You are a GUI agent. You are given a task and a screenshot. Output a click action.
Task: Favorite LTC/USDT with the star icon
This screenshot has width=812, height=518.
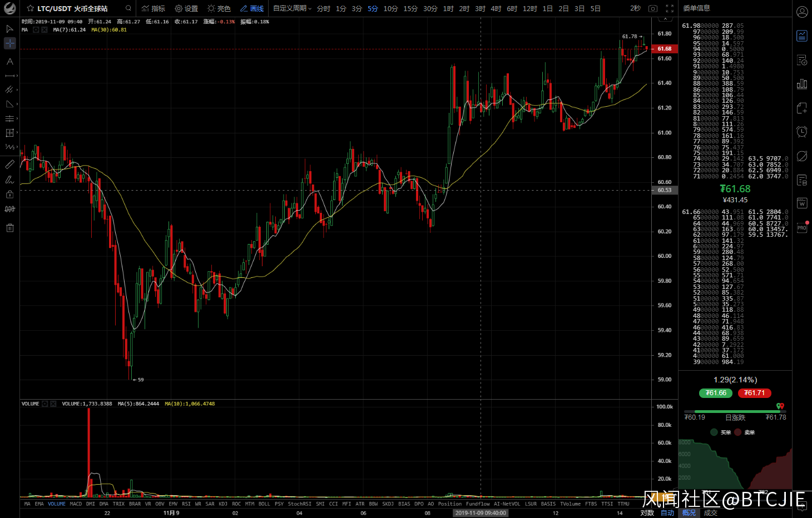coord(31,8)
